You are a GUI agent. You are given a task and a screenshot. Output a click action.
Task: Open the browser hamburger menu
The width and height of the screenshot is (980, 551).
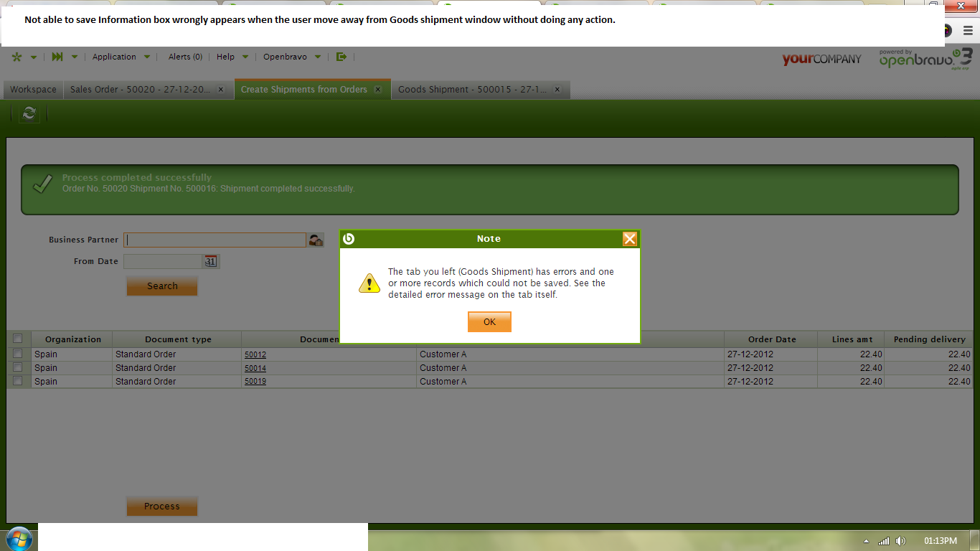pos(968,31)
